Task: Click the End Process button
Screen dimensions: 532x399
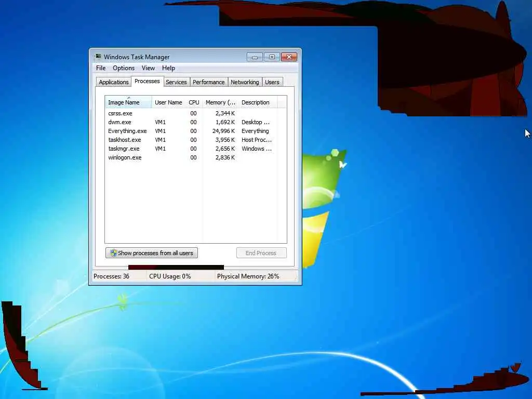Action: pyautogui.click(x=261, y=253)
